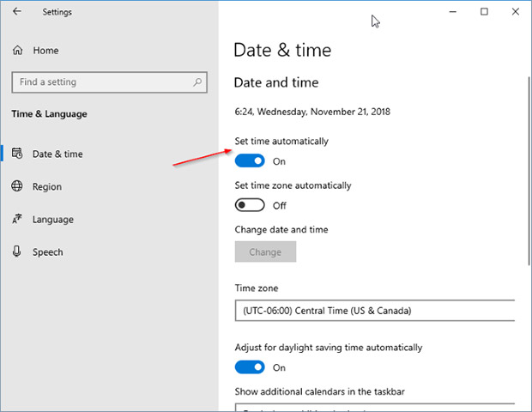The height and width of the screenshot is (412, 532).
Task: Close the Settings window
Action: pos(516,12)
